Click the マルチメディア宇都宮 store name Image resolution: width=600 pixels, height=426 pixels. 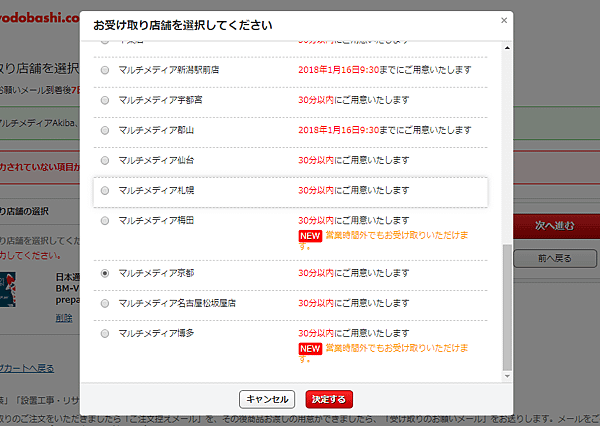coord(160,100)
